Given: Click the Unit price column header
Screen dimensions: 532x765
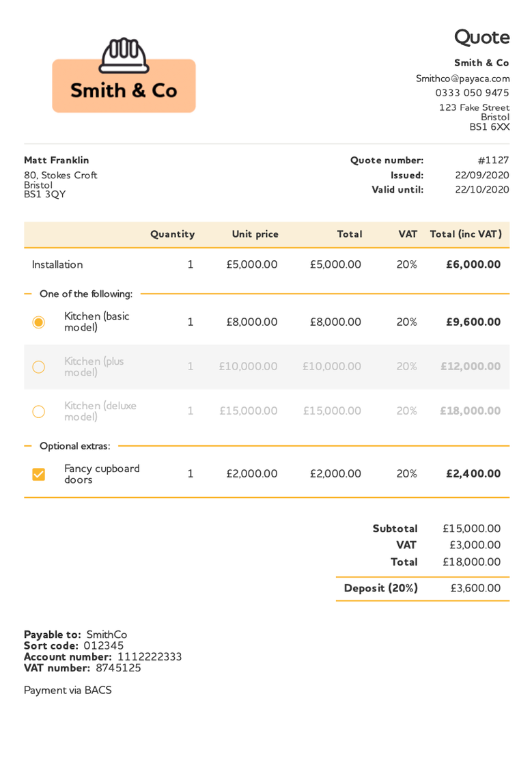Looking at the screenshot, I should 255,234.
